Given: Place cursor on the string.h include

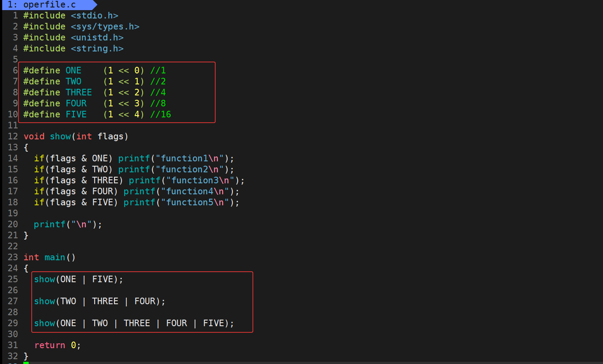Looking at the screenshot, I should click(97, 49).
